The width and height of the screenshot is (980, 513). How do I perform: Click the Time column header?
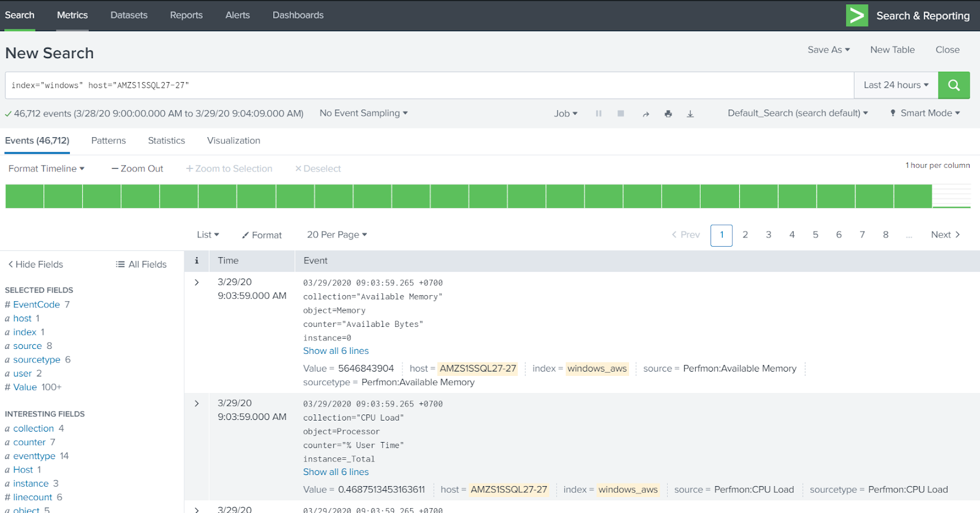click(x=228, y=261)
